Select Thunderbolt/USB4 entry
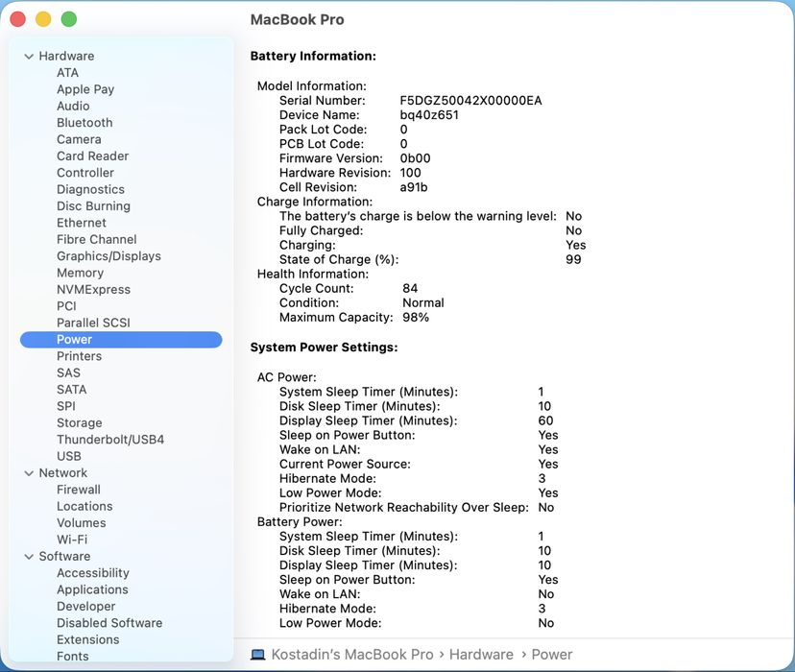The width and height of the screenshot is (795, 672). point(110,440)
